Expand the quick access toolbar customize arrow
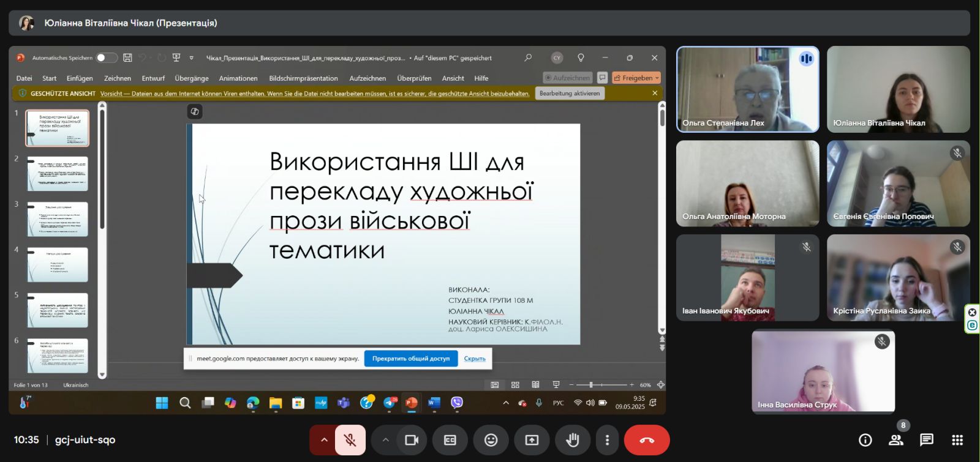980x462 pixels. click(x=192, y=58)
